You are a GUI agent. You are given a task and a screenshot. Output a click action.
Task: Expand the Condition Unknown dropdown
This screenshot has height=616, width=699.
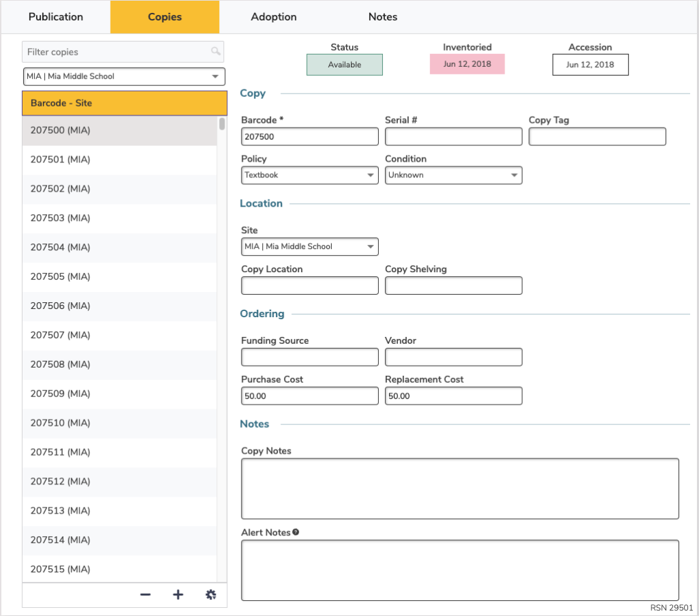tap(453, 175)
